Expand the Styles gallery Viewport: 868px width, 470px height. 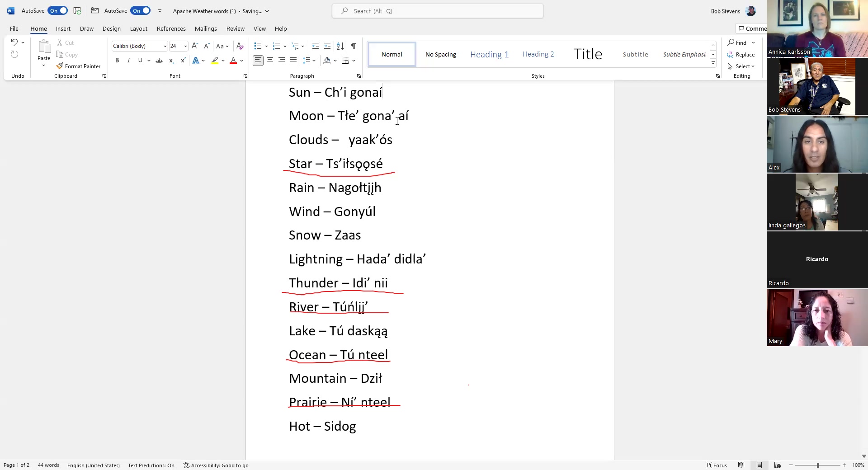click(x=713, y=63)
